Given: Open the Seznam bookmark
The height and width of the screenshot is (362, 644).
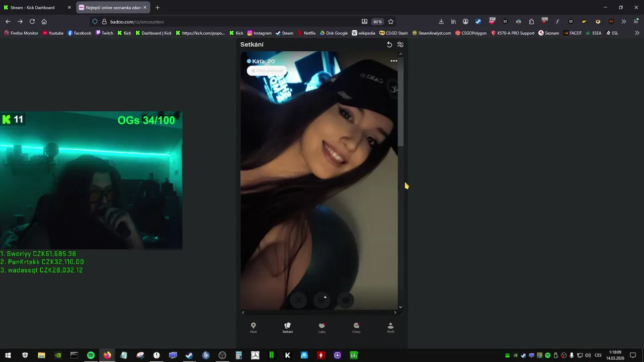Looking at the screenshot, I should tap(549, 33).
